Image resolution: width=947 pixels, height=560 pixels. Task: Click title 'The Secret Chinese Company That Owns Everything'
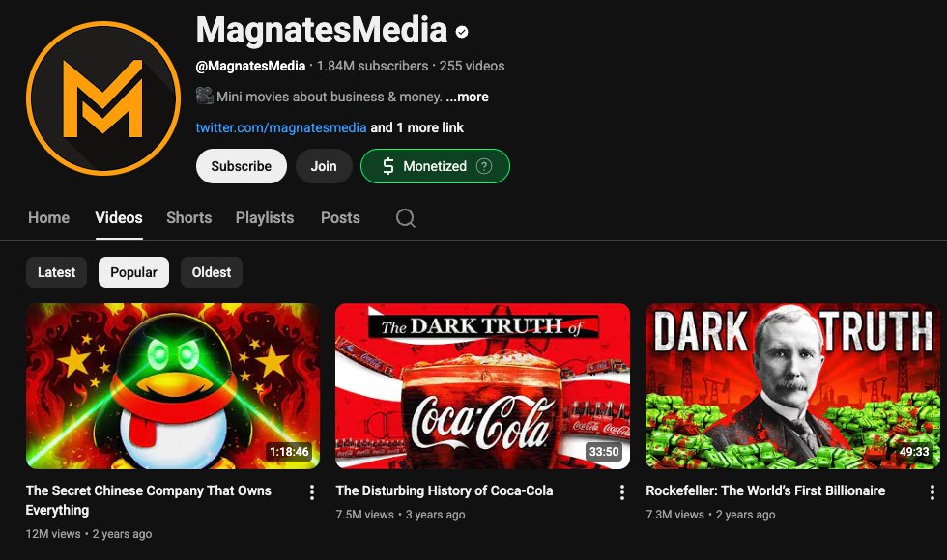coord(149,500)
